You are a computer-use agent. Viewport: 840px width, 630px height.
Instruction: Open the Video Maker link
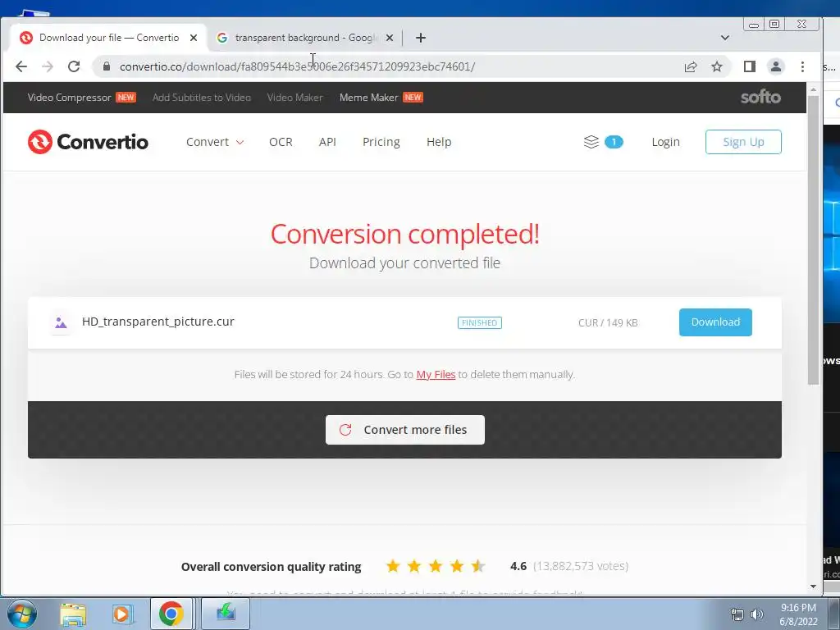tap(295, 98)
